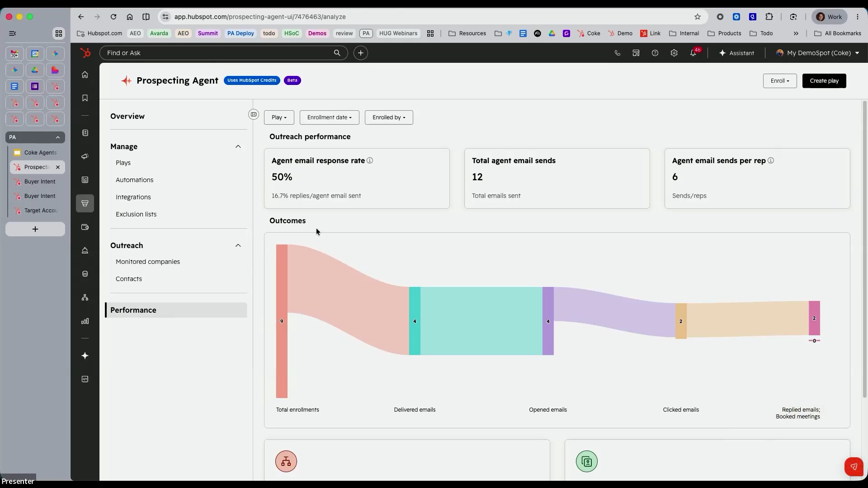Open the Enrollment date filter dropdown

pyautogui.click(x=329, y=117)
